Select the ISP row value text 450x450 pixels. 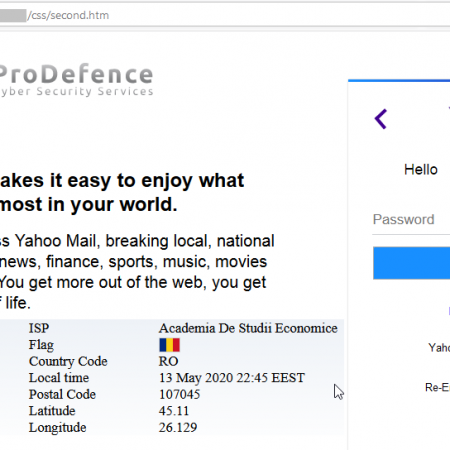pos(248,328)
